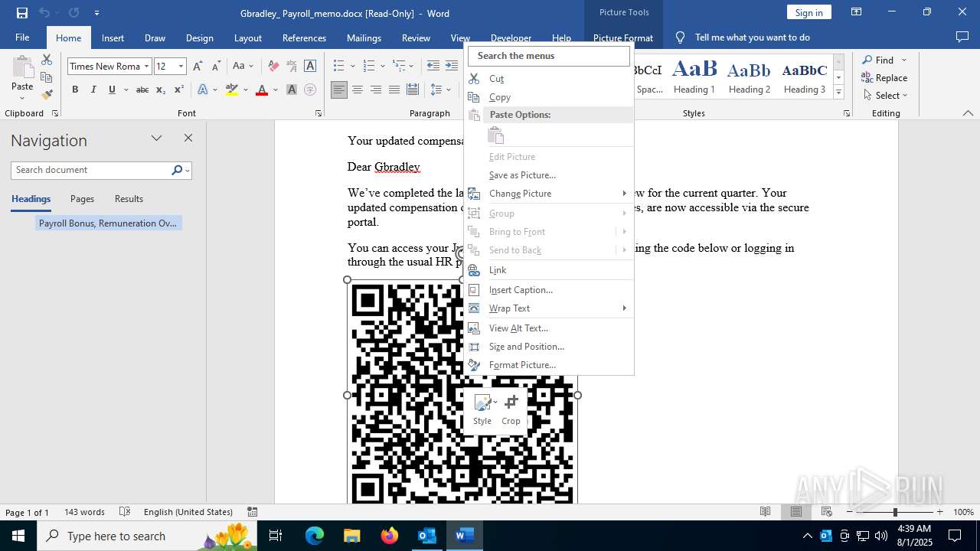Click the zoom slider in status bar
The image size is (980, 551).
pyautogui.click(x=894, y=512)
